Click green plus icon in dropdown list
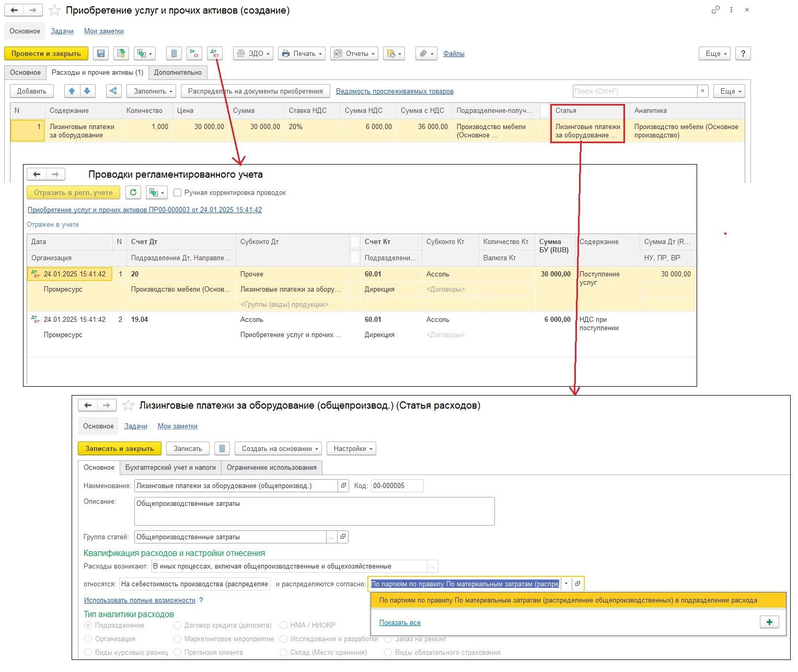This screenshot has height=672, width=798. tap(769, 622)
